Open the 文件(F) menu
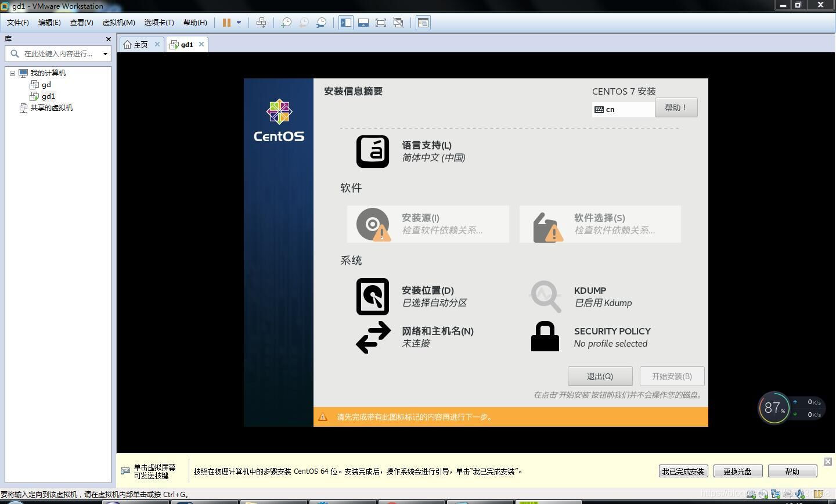The image size is (836, 504). pyautogui.click(x=17, y=23)
